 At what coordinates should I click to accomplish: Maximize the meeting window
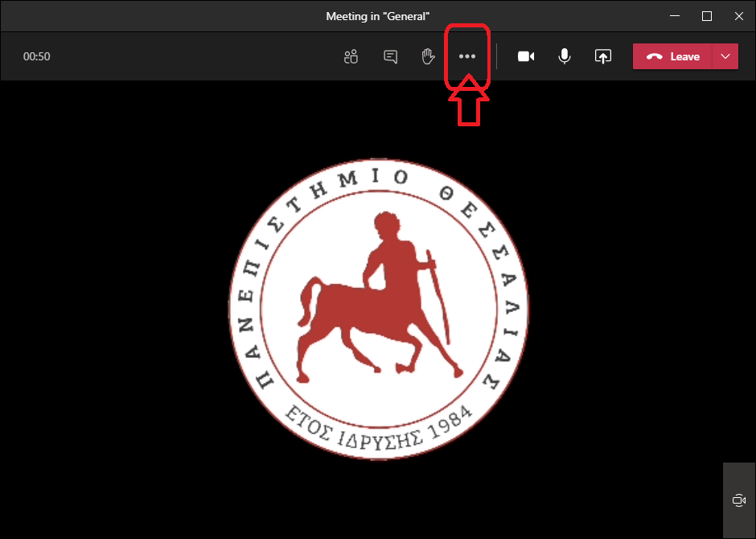pyautogui.click(x=706, y=16)
